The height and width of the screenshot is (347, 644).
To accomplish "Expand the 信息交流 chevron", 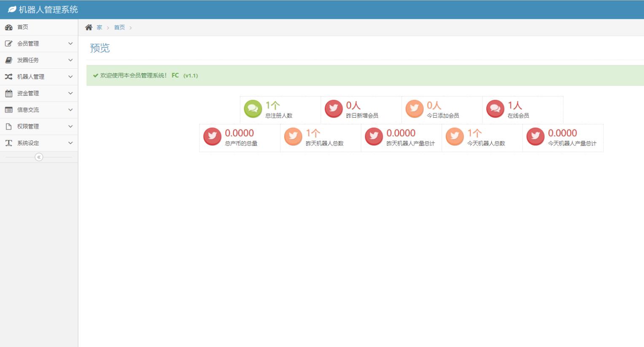I will click(70, 110).
